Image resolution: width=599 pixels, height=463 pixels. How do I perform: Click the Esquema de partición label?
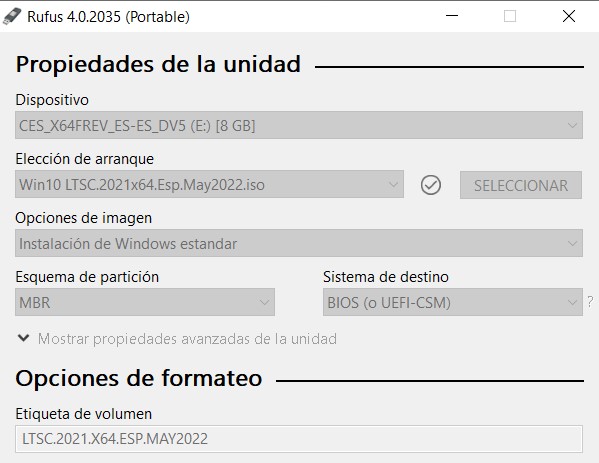[x=87, y=277]
